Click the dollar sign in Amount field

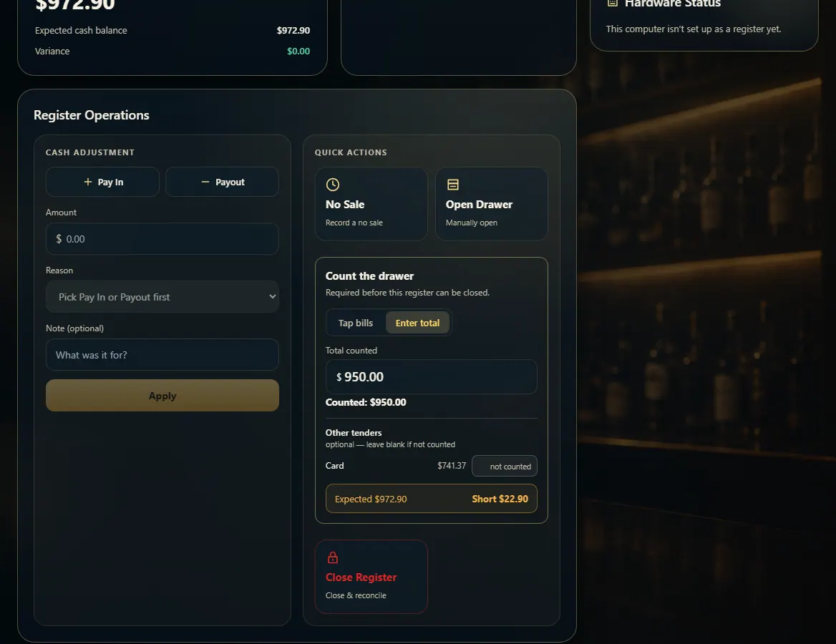coord(59,239)
